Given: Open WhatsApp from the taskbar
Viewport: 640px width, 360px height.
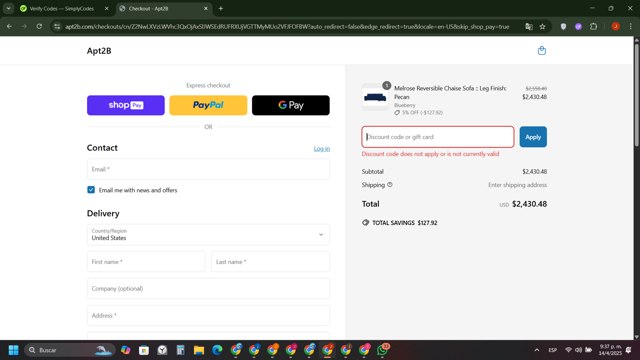Looking at the screenshot, I should click(x=383, y=350).
